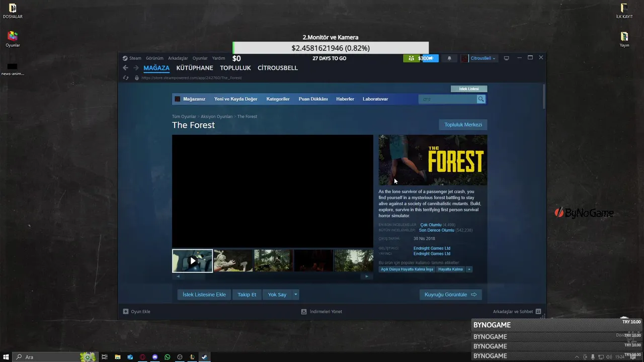The image size is (644, 362).
Task: Click Aksiyon Oyunları breadcrumb link
Action: (x=217, y=117)
